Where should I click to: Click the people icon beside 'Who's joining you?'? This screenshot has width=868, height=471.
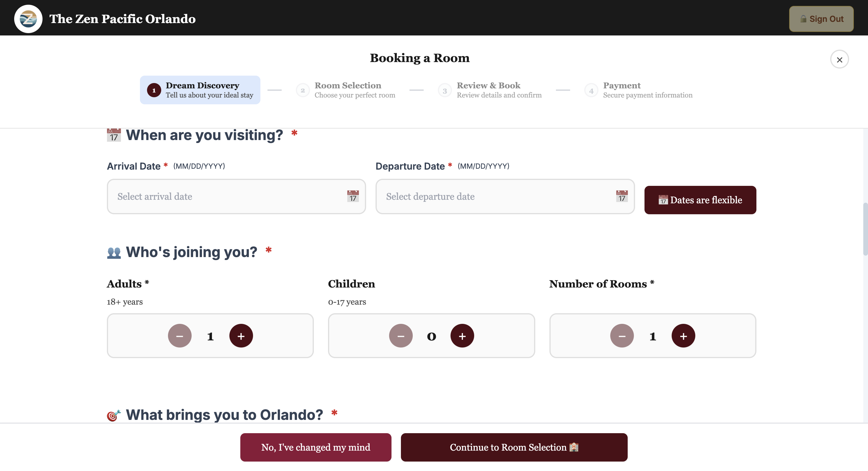tap(114, 252)
